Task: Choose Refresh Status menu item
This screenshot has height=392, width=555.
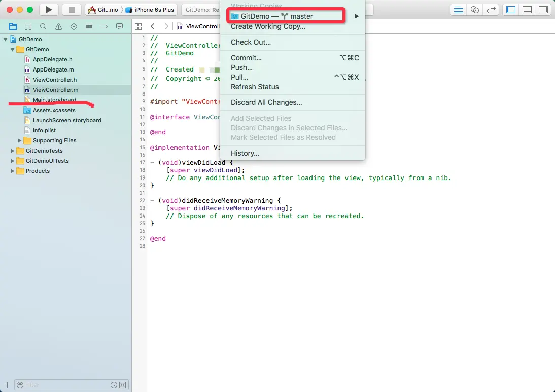Action: pyautogui.click(x=292, y=87)
